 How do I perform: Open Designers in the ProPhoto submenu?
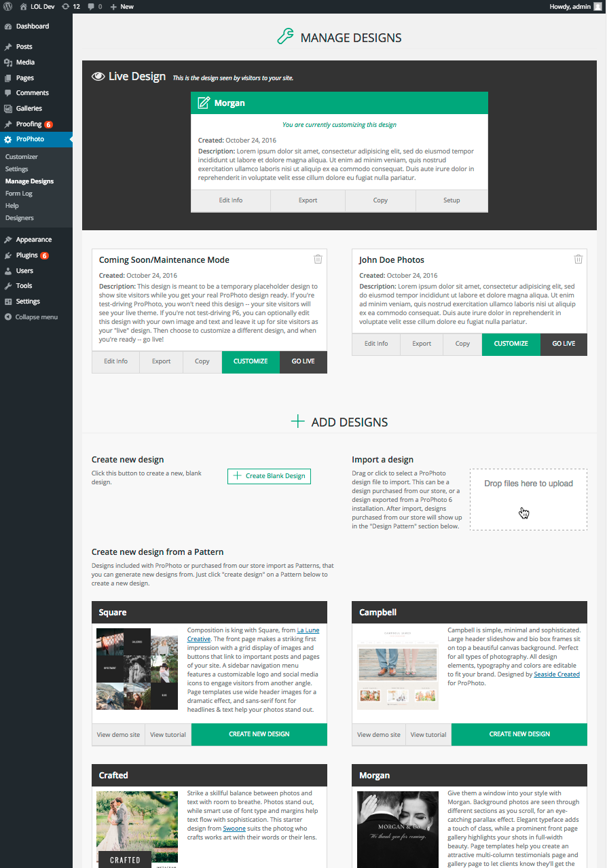[20, 218]
